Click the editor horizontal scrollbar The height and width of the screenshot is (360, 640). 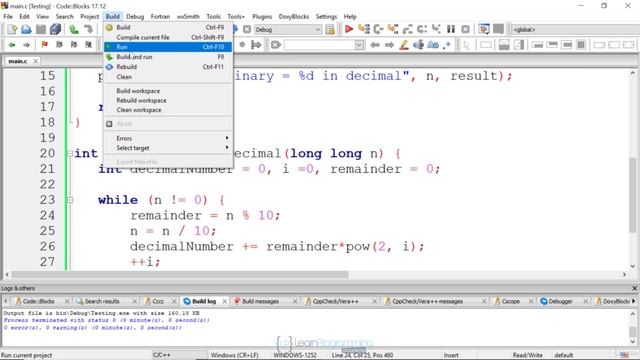pos(180,275)
